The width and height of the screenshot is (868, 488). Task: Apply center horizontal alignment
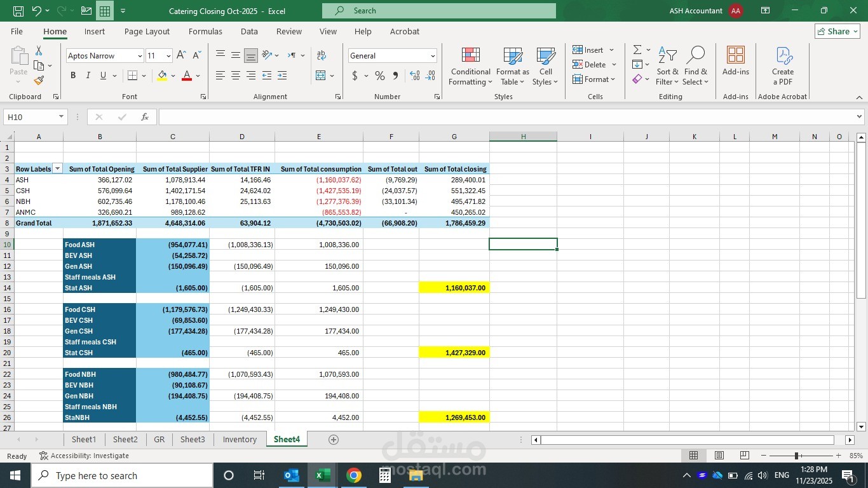pos(236,76)
